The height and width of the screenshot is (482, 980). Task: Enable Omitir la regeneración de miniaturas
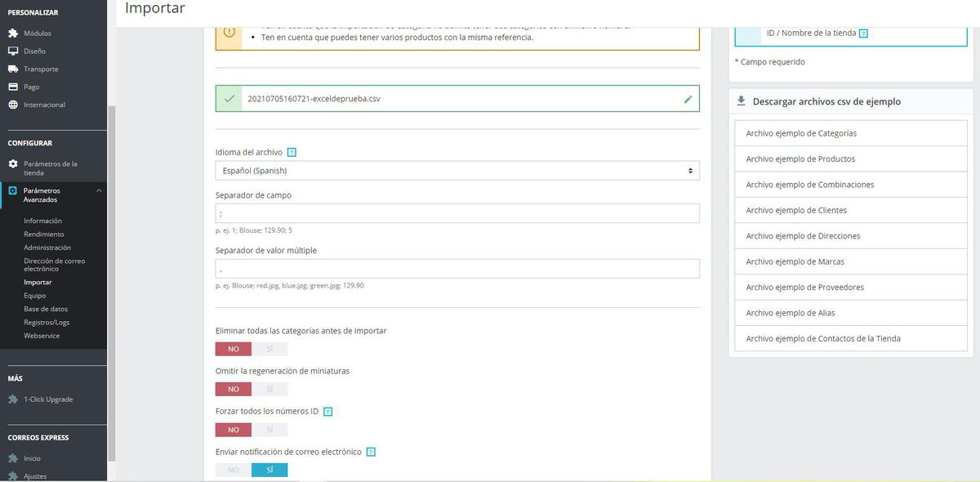pyautogui.click(x=269, y=389)
